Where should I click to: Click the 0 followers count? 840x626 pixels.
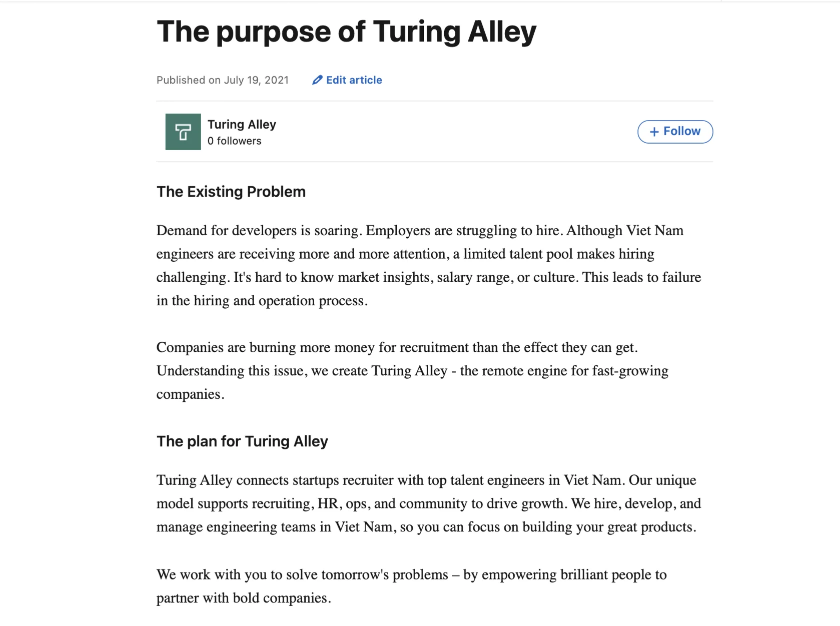point(234,141)
